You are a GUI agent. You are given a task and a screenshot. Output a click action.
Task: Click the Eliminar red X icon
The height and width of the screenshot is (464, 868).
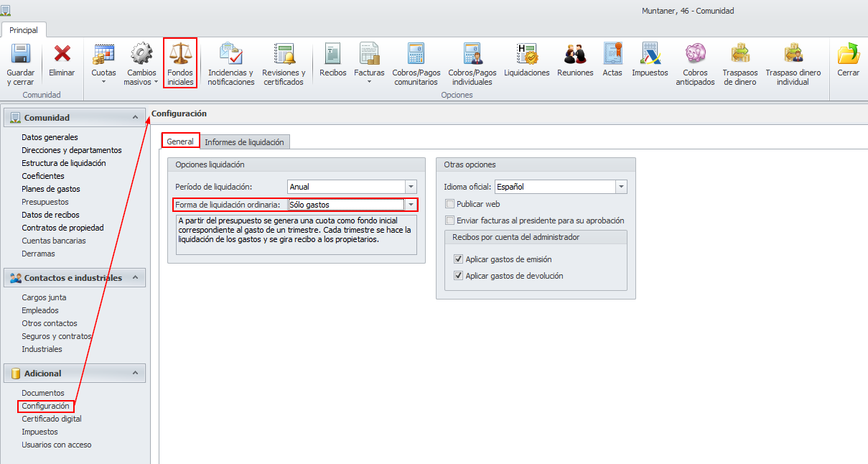click(62, 54)
